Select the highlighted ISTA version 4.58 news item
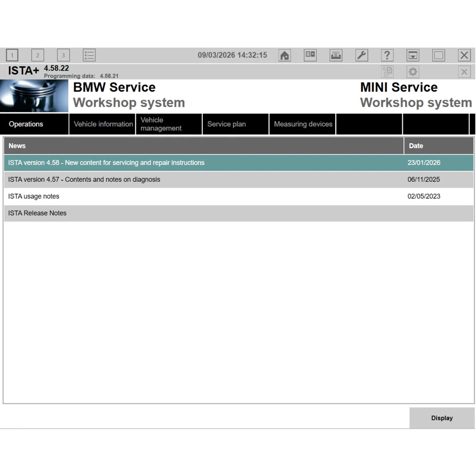The height and width of the screenshot is (476, 476). (x=198, y=163)
